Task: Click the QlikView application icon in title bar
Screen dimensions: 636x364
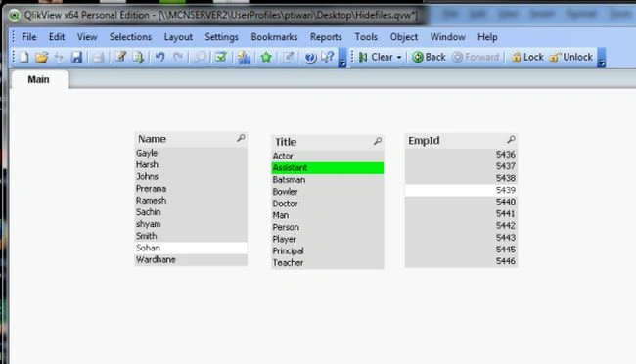Action: 15,16
